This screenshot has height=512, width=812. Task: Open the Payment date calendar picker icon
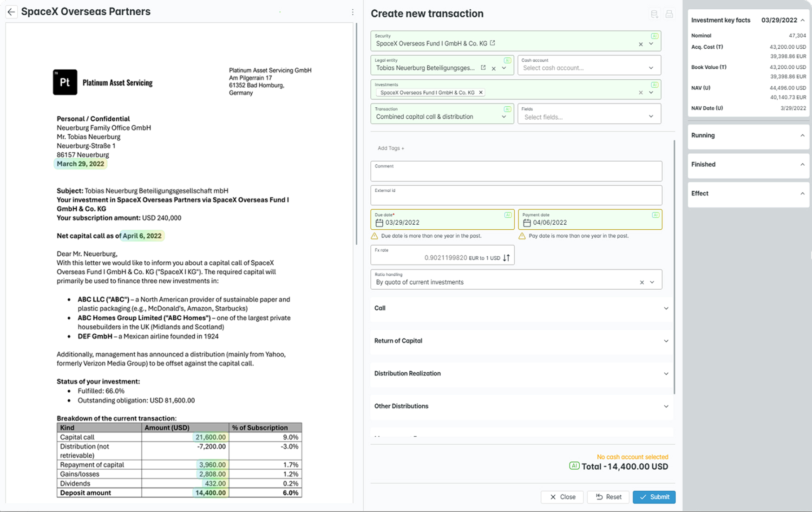(527, 223)
